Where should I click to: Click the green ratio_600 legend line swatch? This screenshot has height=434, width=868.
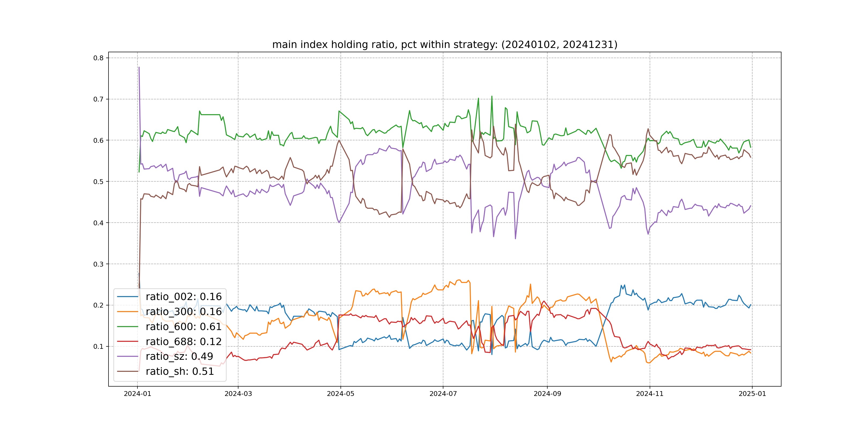(x=128, y=327)
